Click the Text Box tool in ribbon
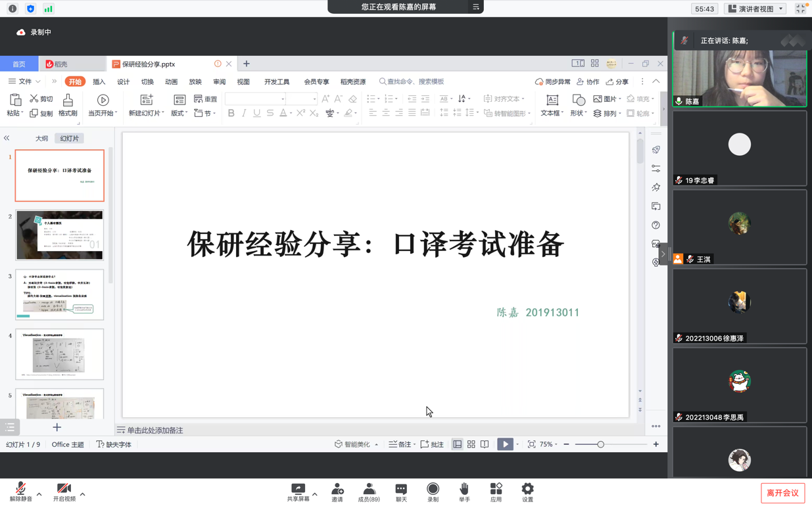Screen dimensions: 812x508 552,104
